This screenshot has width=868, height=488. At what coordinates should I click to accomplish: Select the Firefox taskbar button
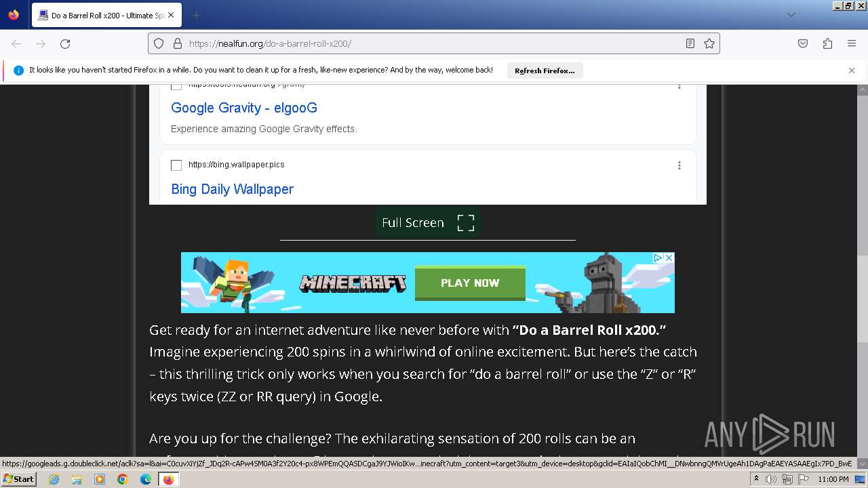[168, 479]
